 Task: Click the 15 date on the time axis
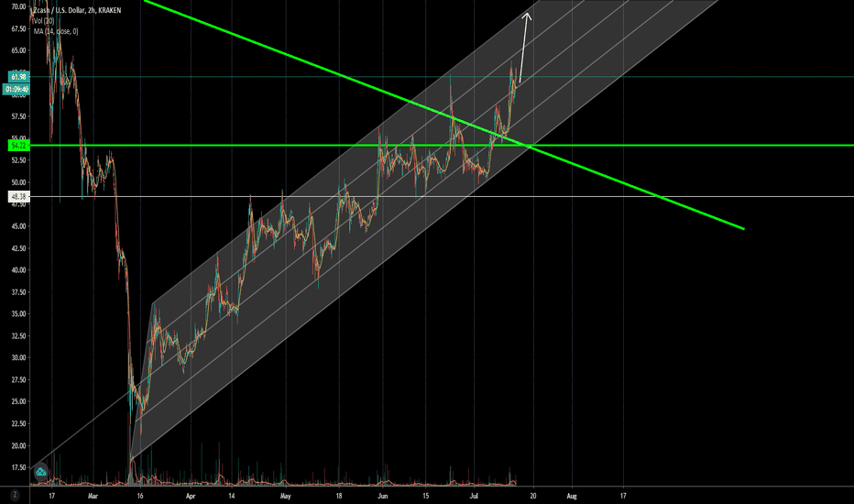(426, 497)
